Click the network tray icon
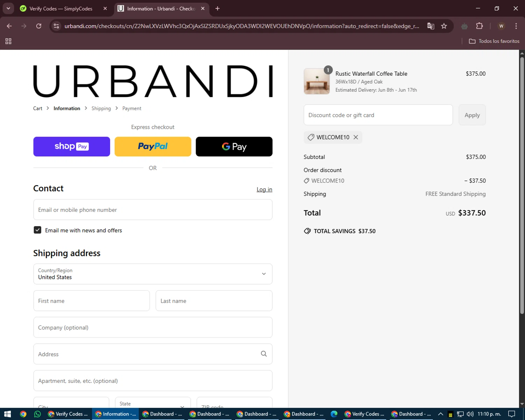The image size is (525, 420). [x=460, y=414]
